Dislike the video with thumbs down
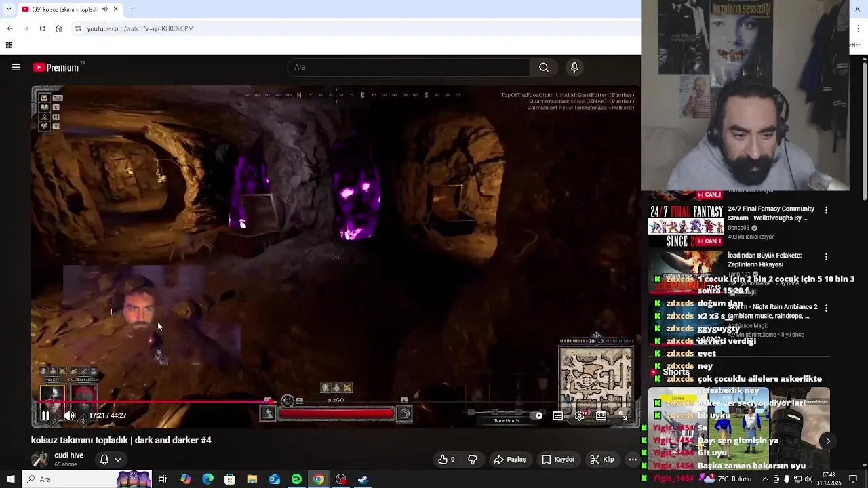The height and width of the screenshot is (488, 868). (473, 459)
